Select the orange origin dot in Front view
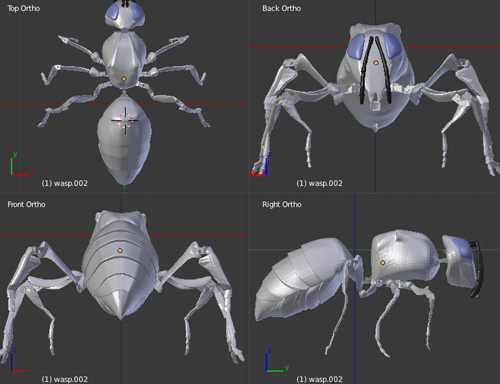Image resolution: width=500 pixels, height=384 pixels. (x=120, y=250)
